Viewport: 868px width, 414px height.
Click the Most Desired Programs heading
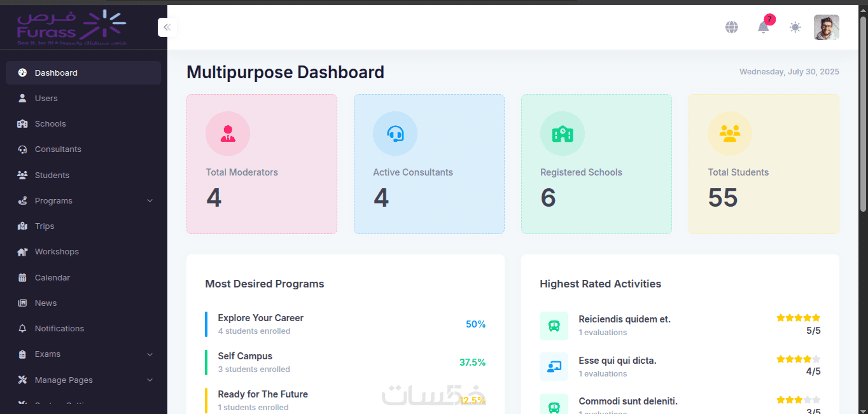(x=265, y=284)
